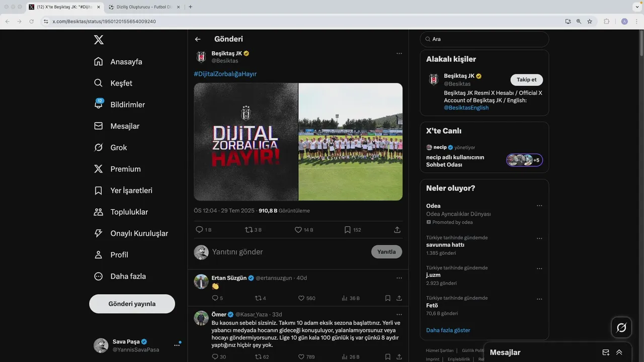Open Grok from sidebar
The width and height of the screenshot is (644, 362).
[x=111, y=147]
